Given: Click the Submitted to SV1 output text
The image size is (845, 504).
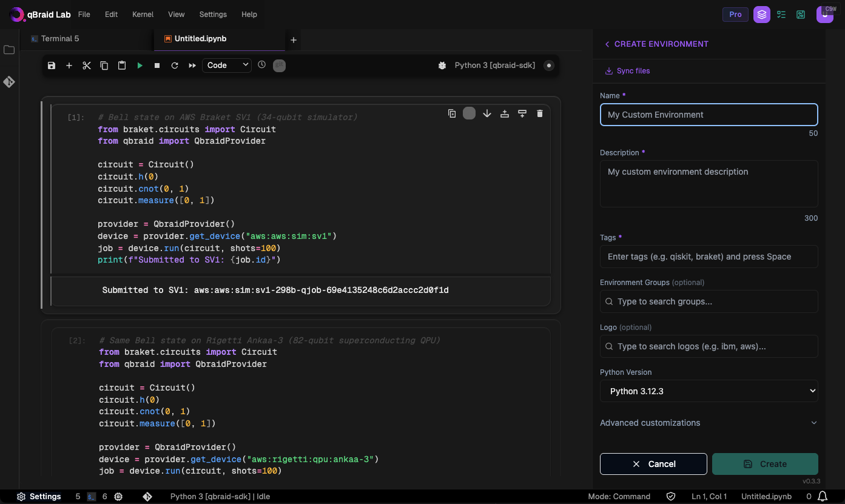Looking at the screenshot, I should point(275,290).
